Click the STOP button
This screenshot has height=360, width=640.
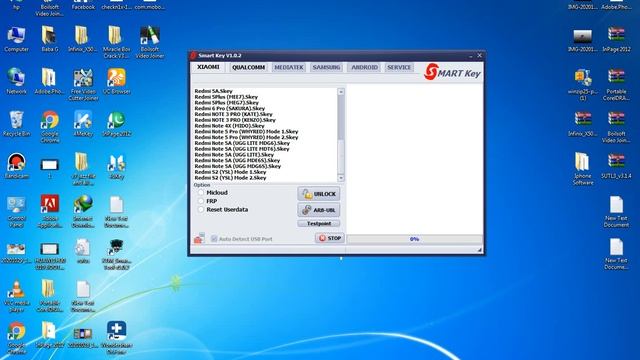330,238
